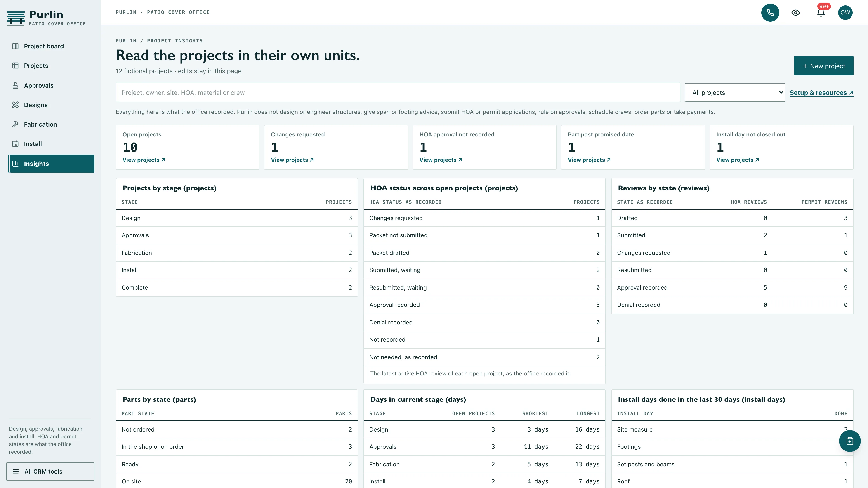Screen dimensions: 868x488
Task: Open the OW user avatar
Action: pos(845,12)
